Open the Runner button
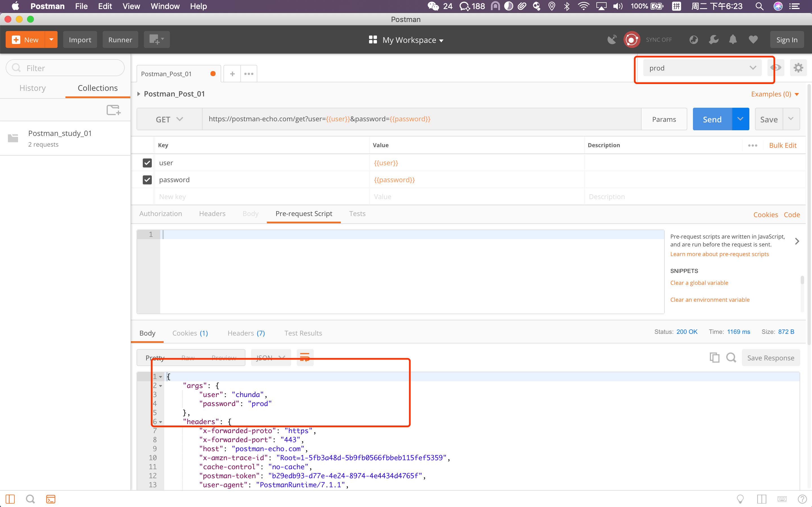Image resolution: width=812 pixels, height=507 pixels. [120, 39]
